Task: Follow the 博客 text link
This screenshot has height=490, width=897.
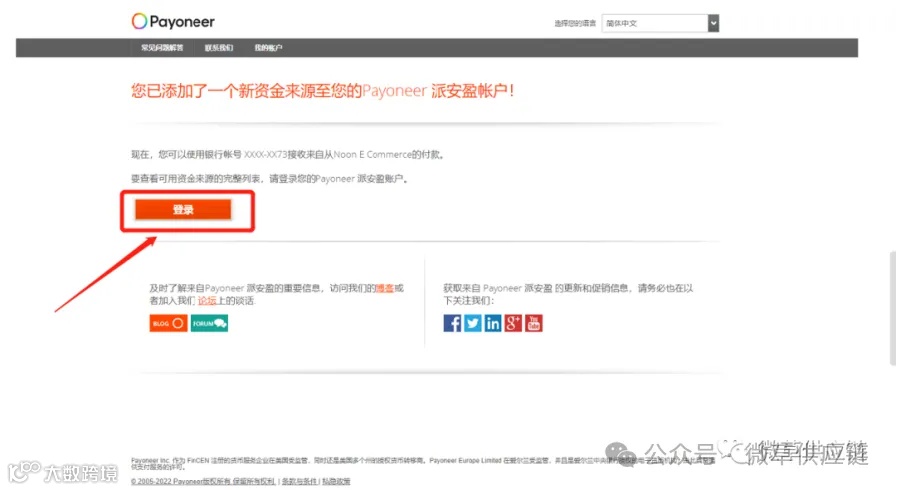Action: [x=384, y=288]
